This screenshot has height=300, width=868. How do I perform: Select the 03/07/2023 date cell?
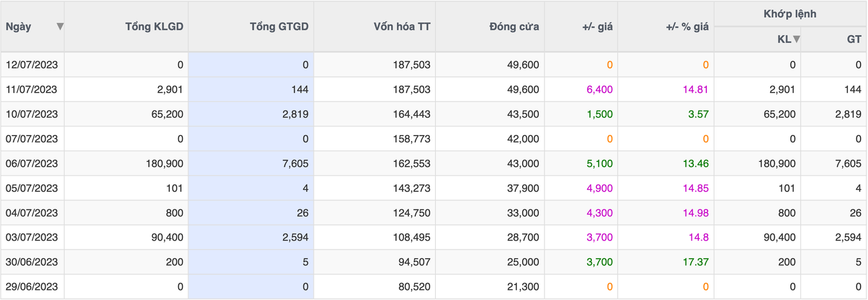pos(31,237)
